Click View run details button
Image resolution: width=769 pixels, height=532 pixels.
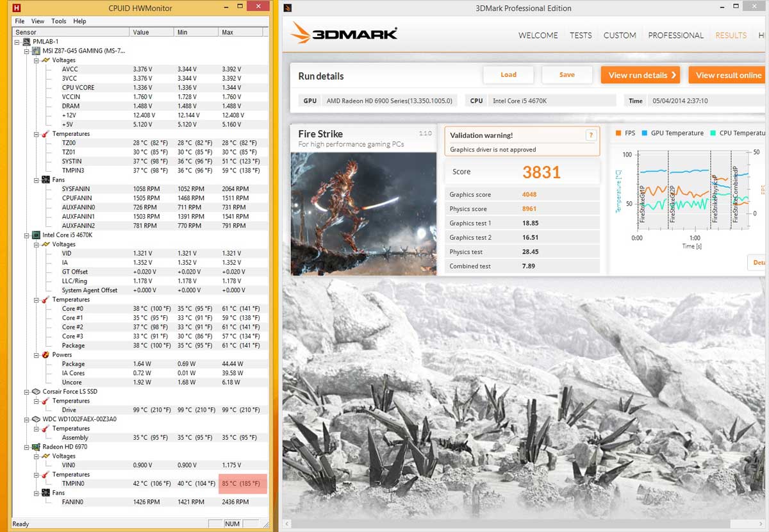click(x=641, y=75)
